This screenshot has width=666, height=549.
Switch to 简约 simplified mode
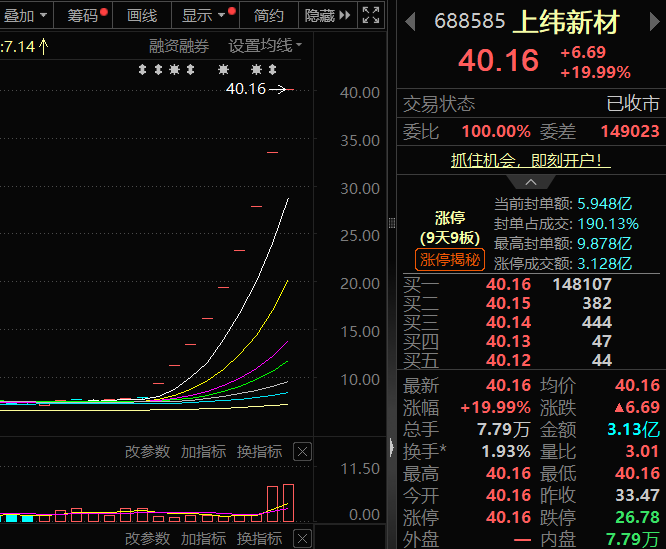268,16
